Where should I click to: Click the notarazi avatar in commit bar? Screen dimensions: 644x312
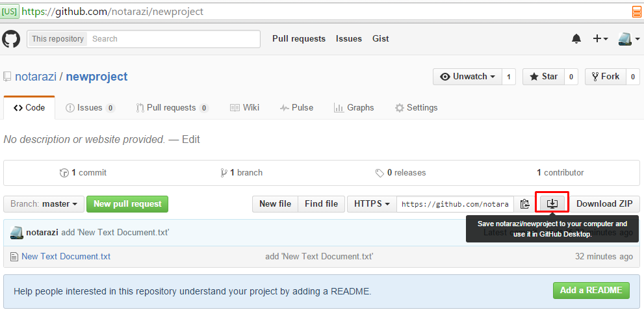tap(16, 232)
